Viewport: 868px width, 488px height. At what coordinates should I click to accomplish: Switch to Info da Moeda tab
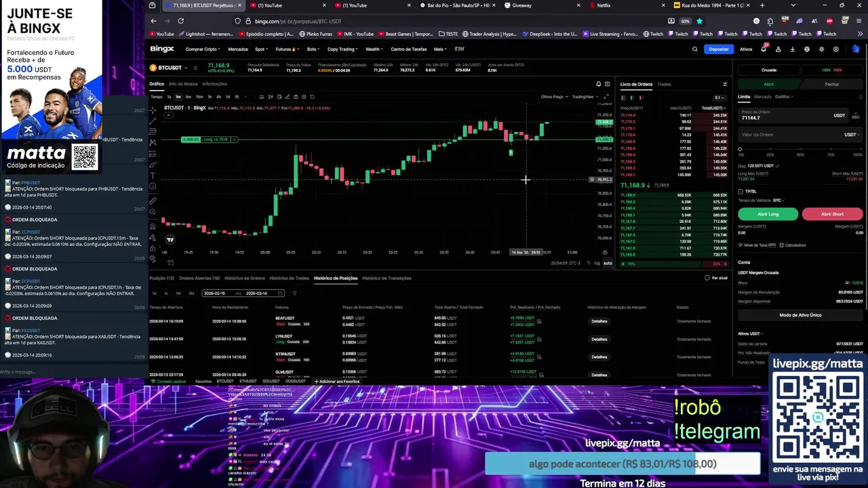(183, 84)
